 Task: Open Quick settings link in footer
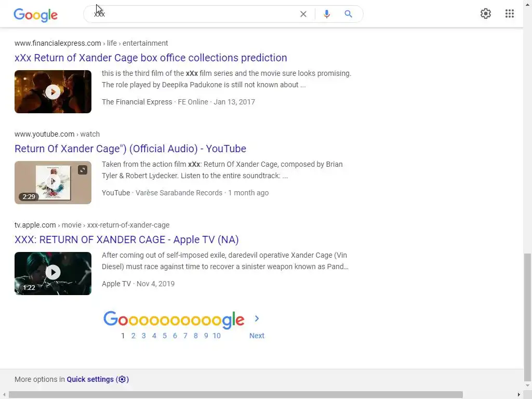point(98,379)
